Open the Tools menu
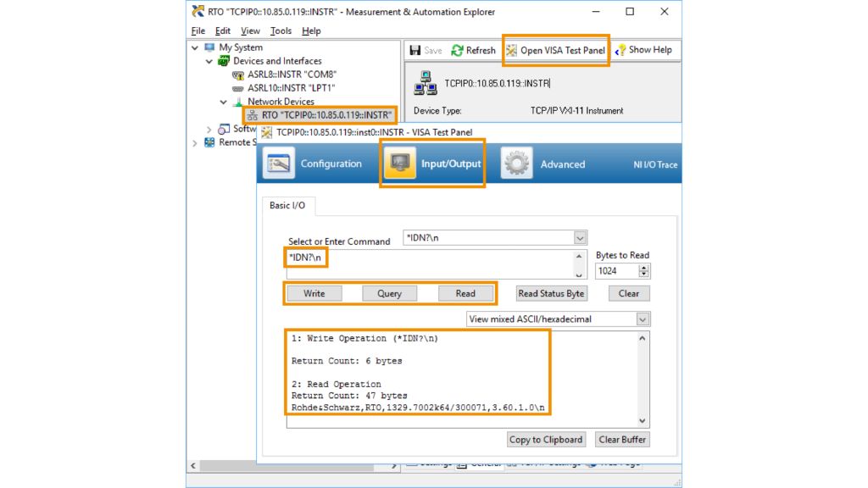This screenshot has height=488, width=868. pos(281,30)
